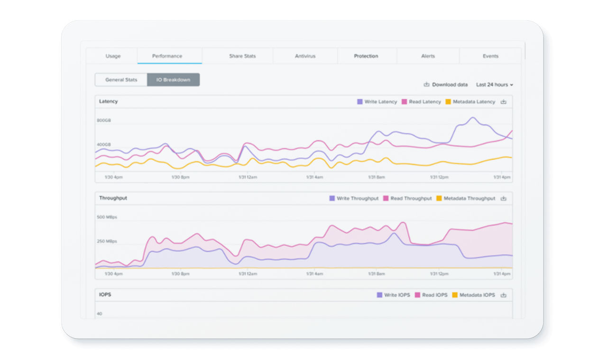Click the download icon on the Throughput chart

504,198
